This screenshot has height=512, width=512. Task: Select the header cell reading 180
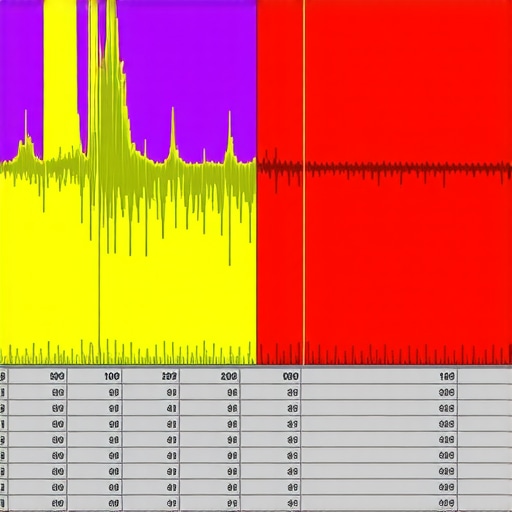click(x=379, y=377)
